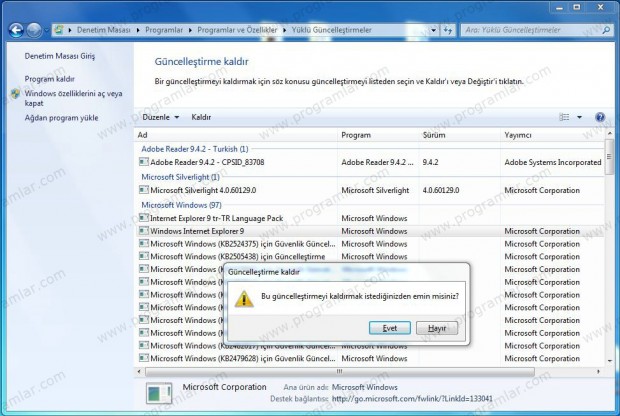Click icon of IE 9 tr-TR Language Pack
620x416 pixels.
(144, 217)
